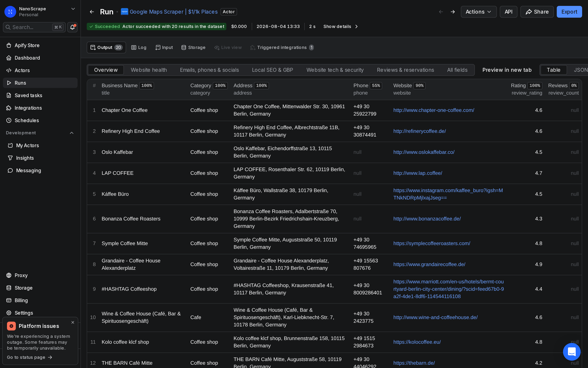Show Reviews & reservations view
The image size is (588, 368).
click(405, 70)
